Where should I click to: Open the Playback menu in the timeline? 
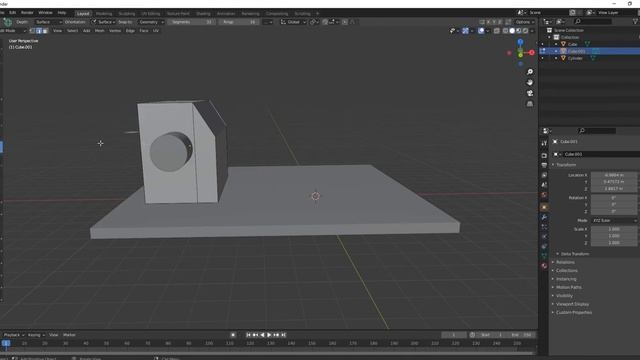tap(14, 335)
